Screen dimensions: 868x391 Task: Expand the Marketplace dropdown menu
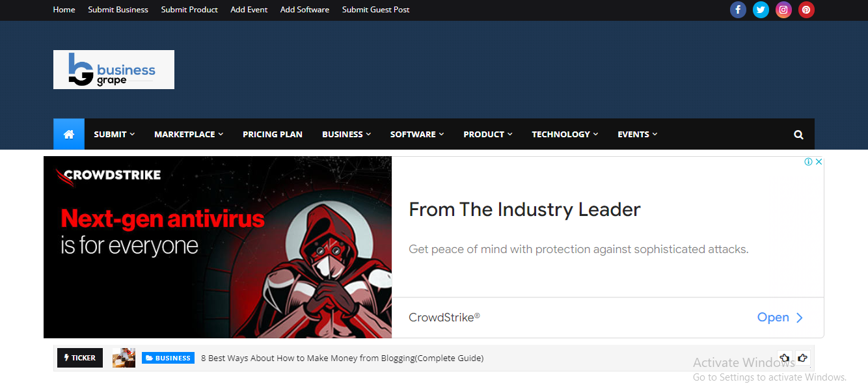coord(189,134)
